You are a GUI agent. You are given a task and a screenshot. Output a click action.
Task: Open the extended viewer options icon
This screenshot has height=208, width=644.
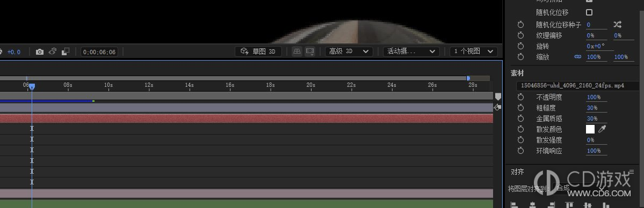coord(310,51)
